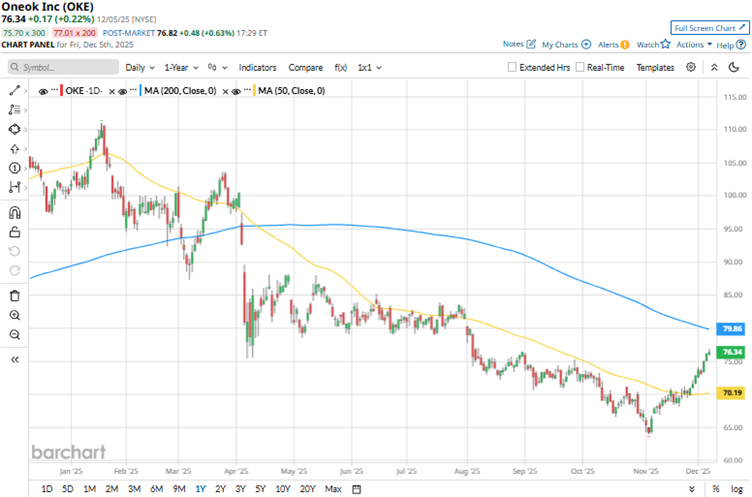The width and height of the screenshot is (752, 497).
Task: Open the Compare menu
Action: pyautogui.click(x=306, y=68)
